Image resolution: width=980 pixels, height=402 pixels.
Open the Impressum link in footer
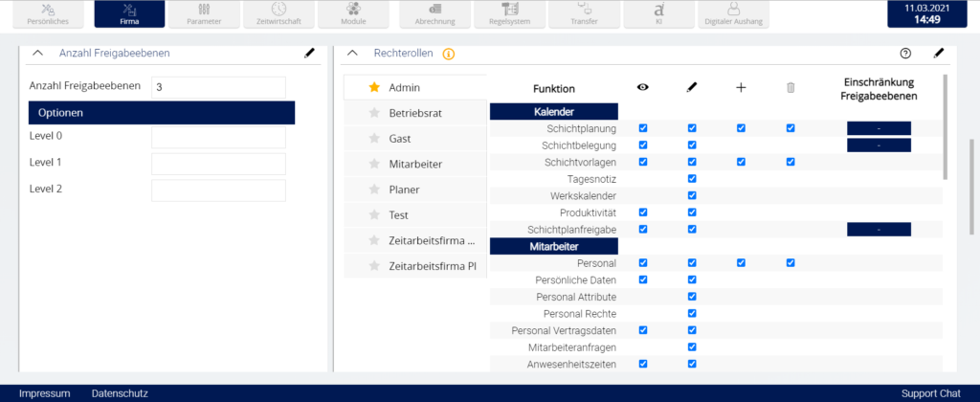(x=45, y=393)
